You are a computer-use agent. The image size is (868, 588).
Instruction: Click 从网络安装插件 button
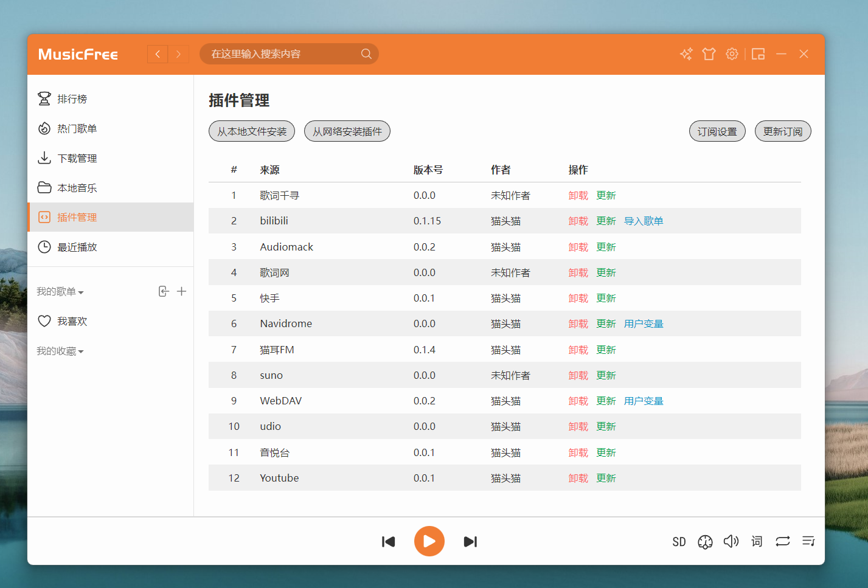(x=347, y=131)
